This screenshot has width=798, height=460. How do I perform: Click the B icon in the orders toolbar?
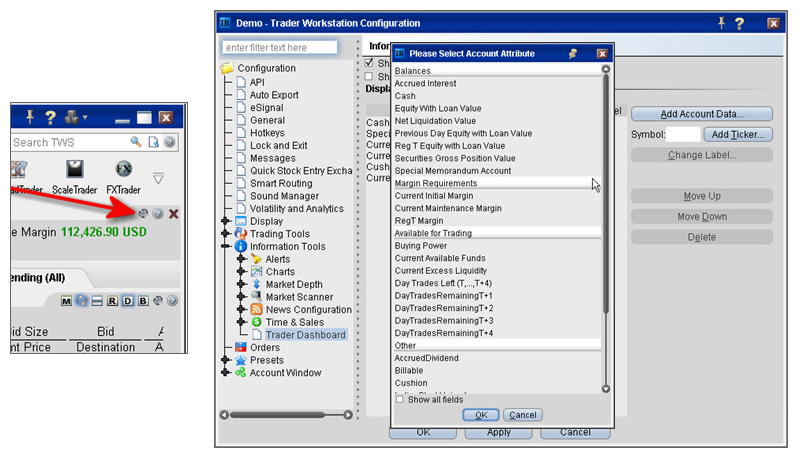(143, 301)
